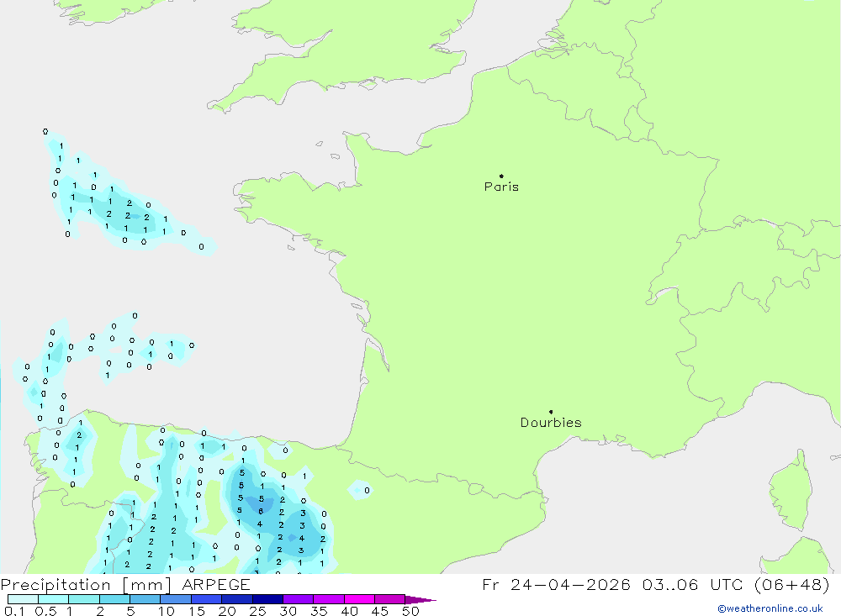841x616 pixels.
Task: Click the Paris city label
Action: [x=501, y=187]
